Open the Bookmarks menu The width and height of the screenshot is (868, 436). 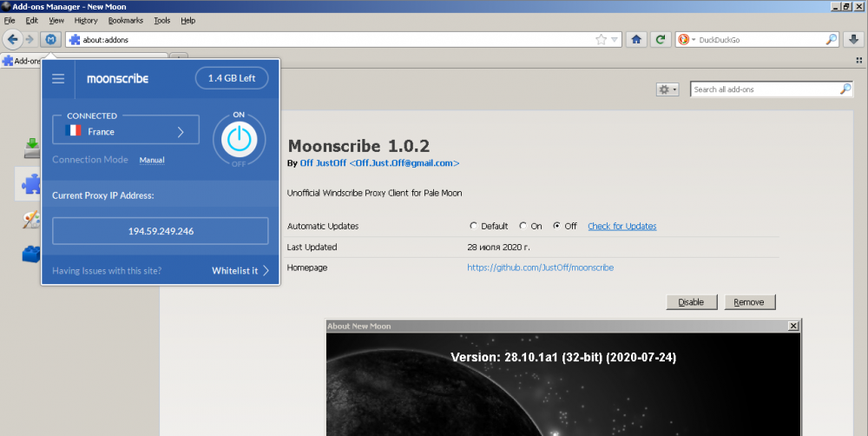click(x=125, y=20)
